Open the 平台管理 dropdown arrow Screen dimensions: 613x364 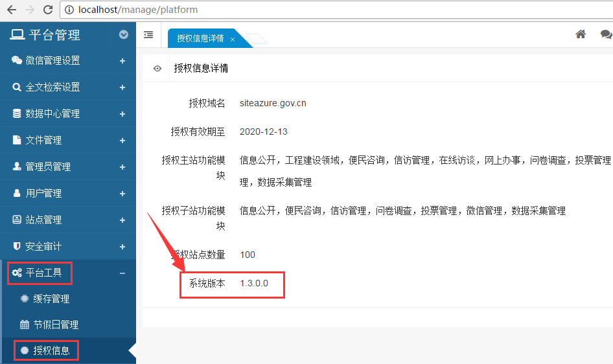[x=124, y=35]
